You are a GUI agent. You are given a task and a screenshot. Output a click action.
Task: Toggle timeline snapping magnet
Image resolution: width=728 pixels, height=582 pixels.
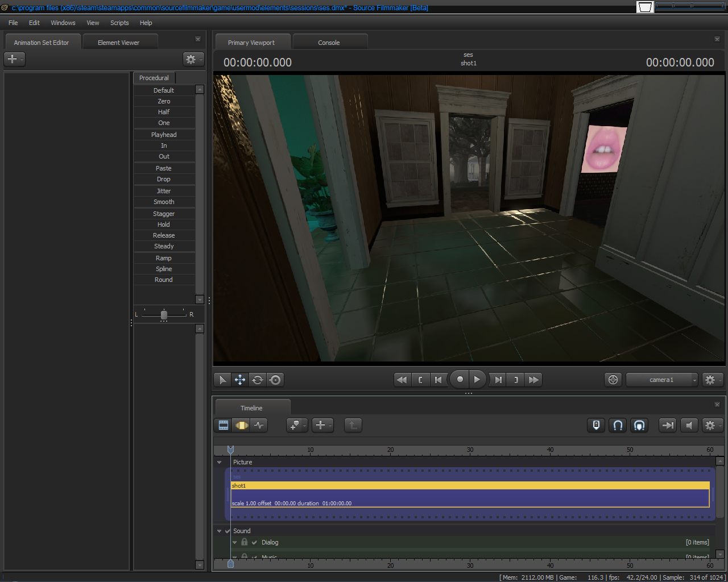[x=618, y=425]
